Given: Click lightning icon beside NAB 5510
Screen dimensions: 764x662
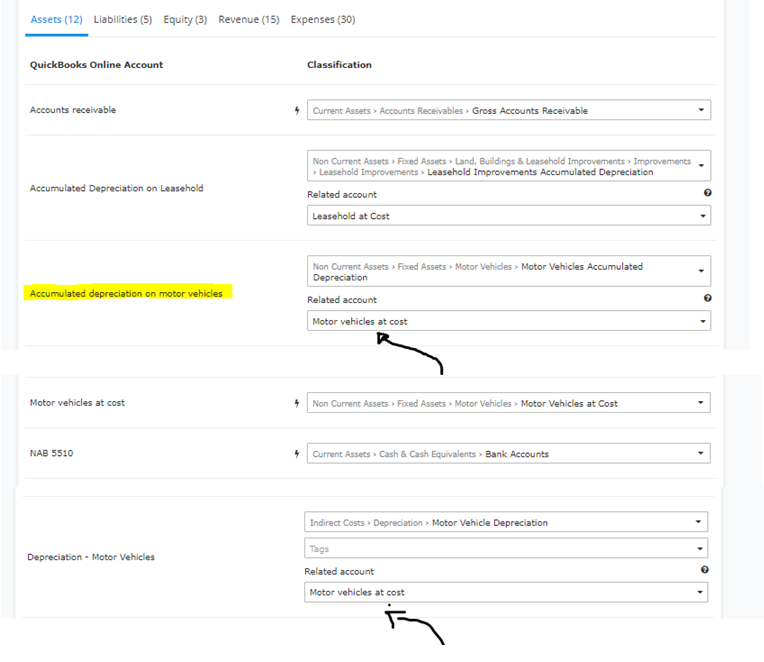Looking at the screenshot, I should point(297,454).
